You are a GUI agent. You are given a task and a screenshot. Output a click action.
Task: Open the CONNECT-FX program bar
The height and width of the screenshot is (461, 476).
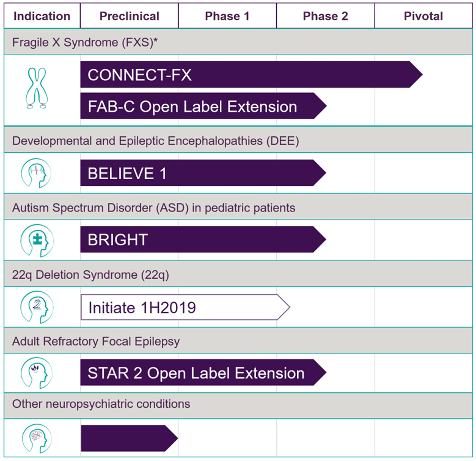click(251, 74)
